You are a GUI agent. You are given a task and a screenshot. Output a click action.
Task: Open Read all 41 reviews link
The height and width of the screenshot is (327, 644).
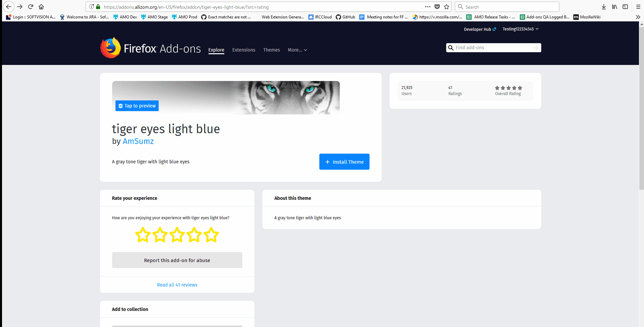pos(177,285)
